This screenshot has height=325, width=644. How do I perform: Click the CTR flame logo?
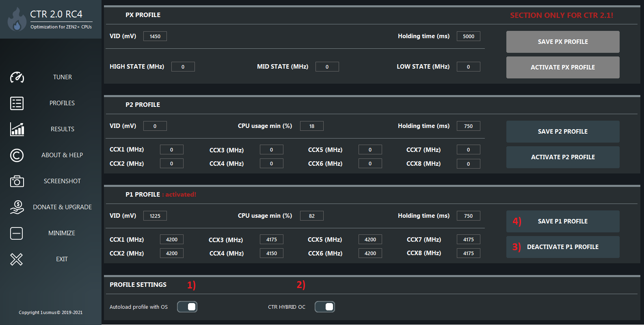click(x=17, y=19)
